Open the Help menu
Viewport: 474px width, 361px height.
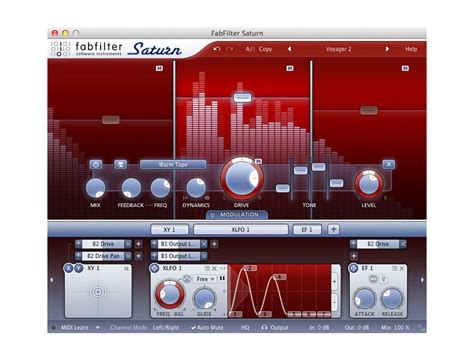point(411,49)
